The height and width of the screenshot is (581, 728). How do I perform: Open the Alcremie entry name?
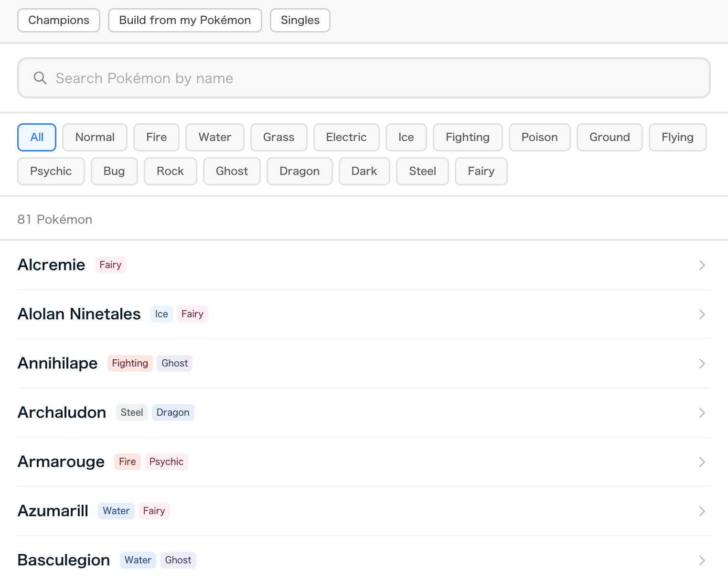(x=52, y=265)
